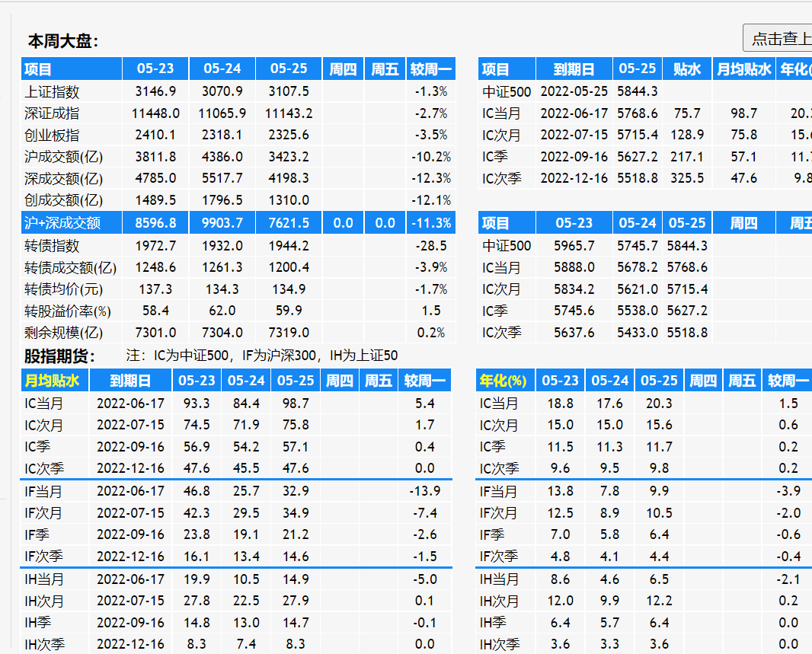
Task: Select 中证500 expiry date 2022-05-25
Action: pos(574,91)
